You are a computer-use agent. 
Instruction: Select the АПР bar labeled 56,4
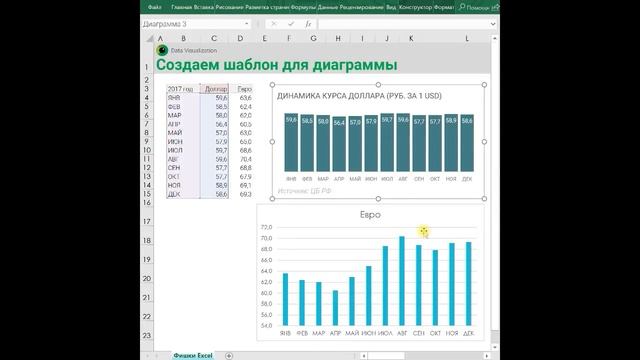[339, 144]
